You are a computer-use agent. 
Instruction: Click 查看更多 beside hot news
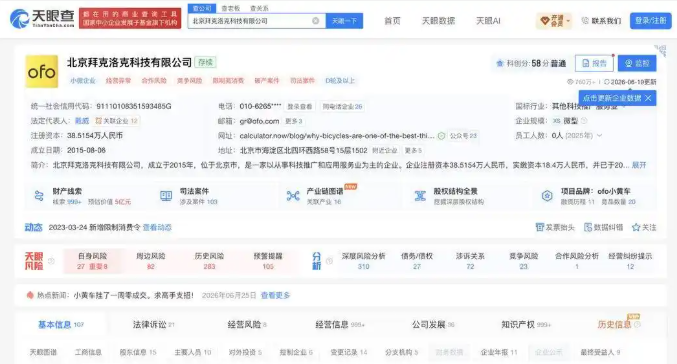pyautogui.click(x=275, y=295)
